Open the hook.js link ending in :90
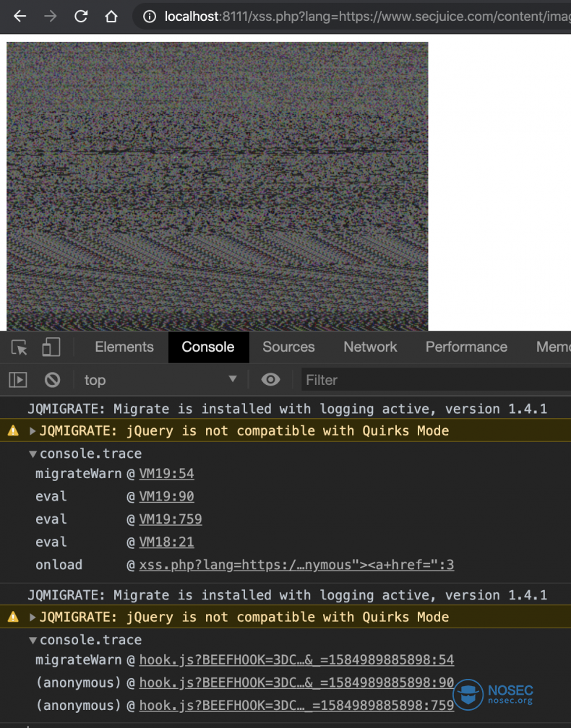Screen dimensions: 571x728 (296, 682)
